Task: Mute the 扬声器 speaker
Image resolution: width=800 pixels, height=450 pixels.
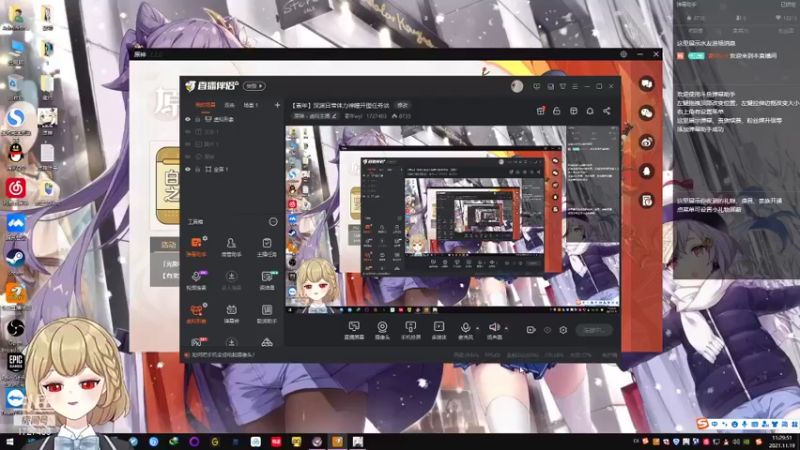Action: point(493,330)
